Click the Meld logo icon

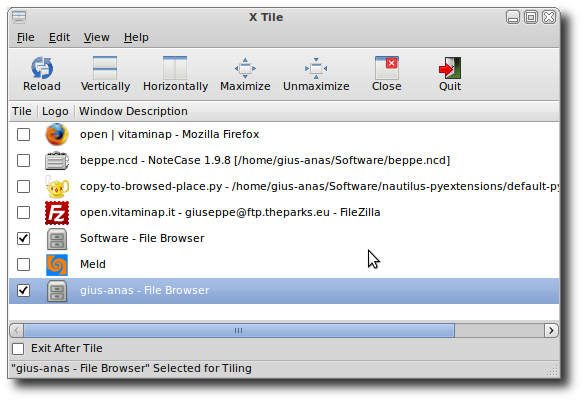coord(57,265)
